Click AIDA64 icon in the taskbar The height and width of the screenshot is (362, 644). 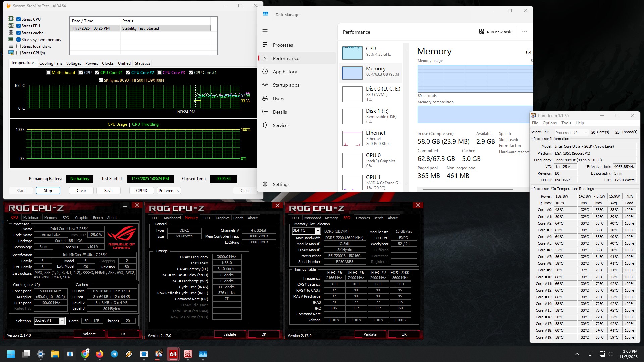tap(173, 354)
